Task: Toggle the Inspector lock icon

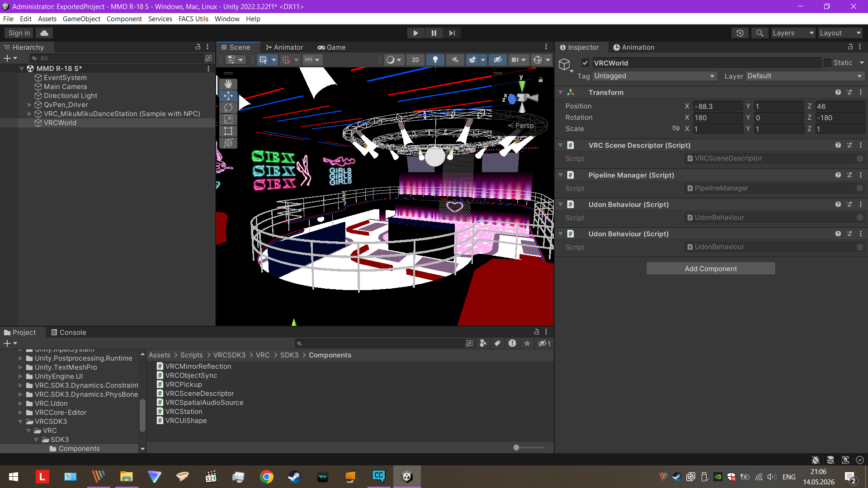Action: point(850,47)
